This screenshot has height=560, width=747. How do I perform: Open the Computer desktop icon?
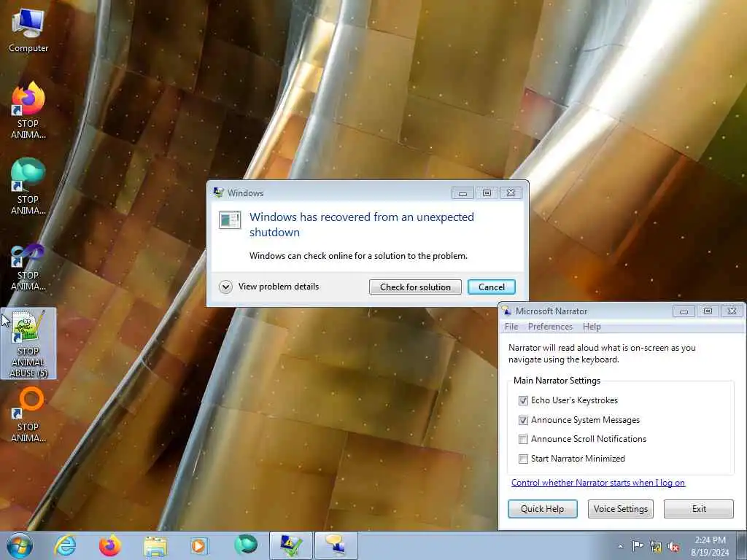28,31
